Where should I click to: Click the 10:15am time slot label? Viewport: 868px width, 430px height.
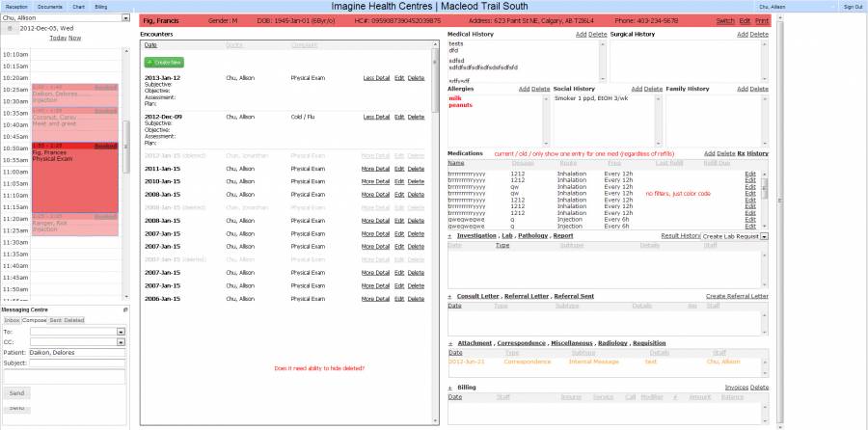14,66
